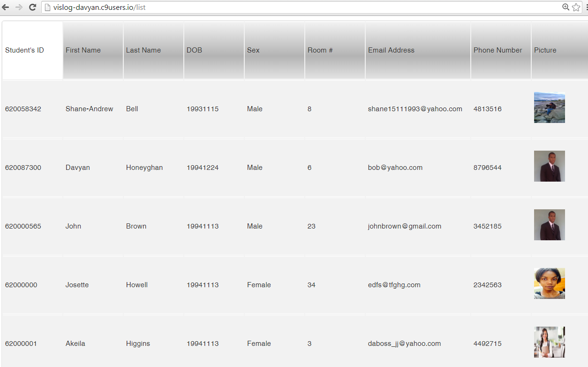Click email shane15111993@yahoo.com

[x=415, y=109]
